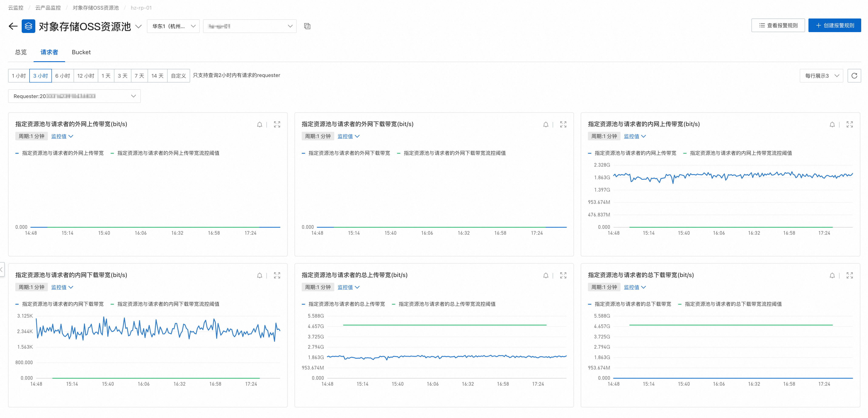This screenshot has height=418, width=868.
Task: Switch to the 请求者 tab
Action: pyautogui.click(x=49, y=52)
